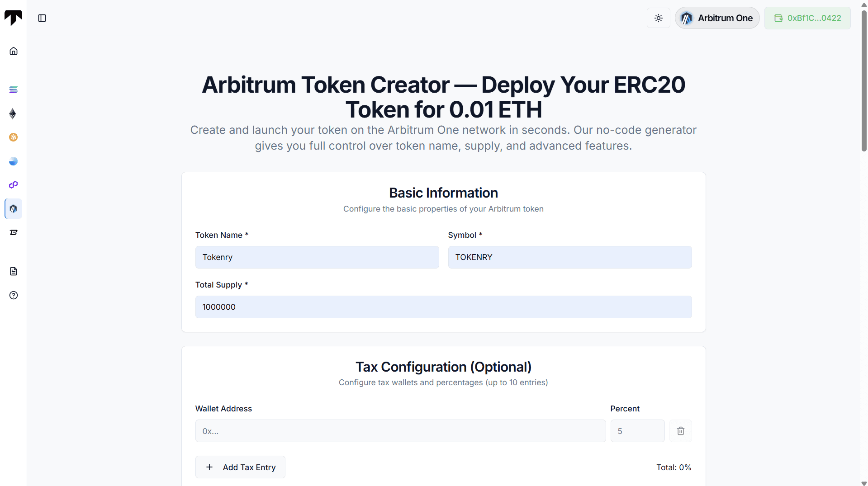This screenshot has height=486, width=868.
Task: Focus the Symbol input field
Action: point(569,257)
